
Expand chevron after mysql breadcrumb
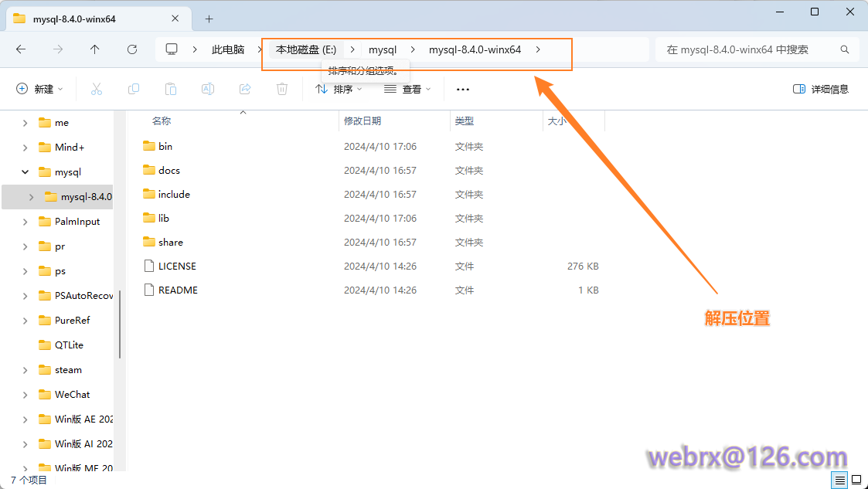tap(413, 49)
